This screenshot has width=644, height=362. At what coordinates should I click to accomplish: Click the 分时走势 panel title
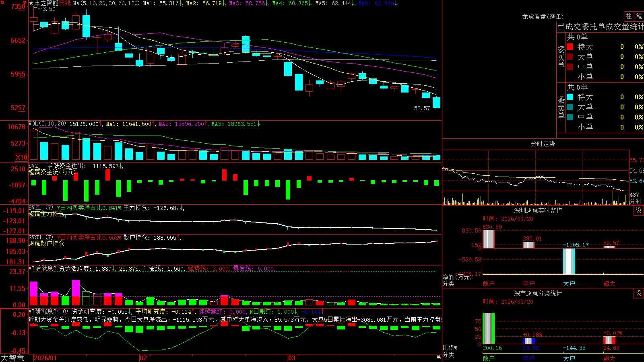click(543, 144)
